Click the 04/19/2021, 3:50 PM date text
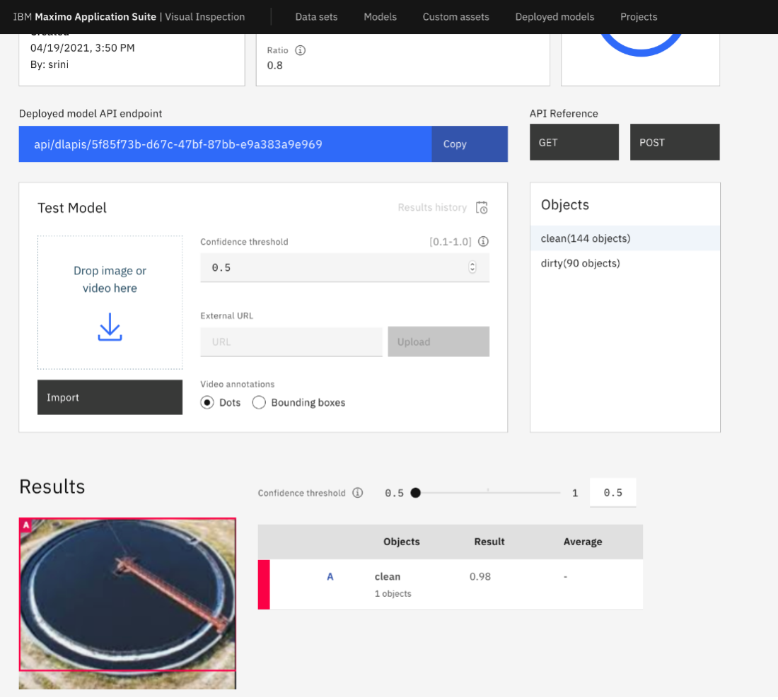Viewport: 778px width, 700px height. tap(82, 48)
